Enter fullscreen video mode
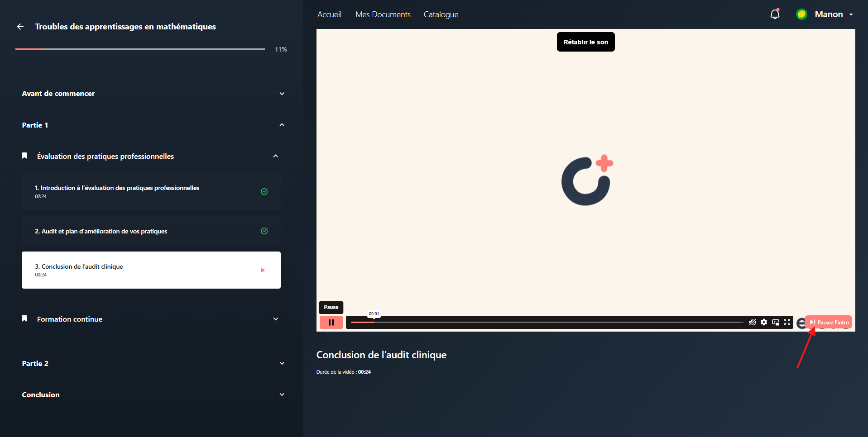Image resolution: width=868 pixels, height=437 pixels. [x=787, y=323]
